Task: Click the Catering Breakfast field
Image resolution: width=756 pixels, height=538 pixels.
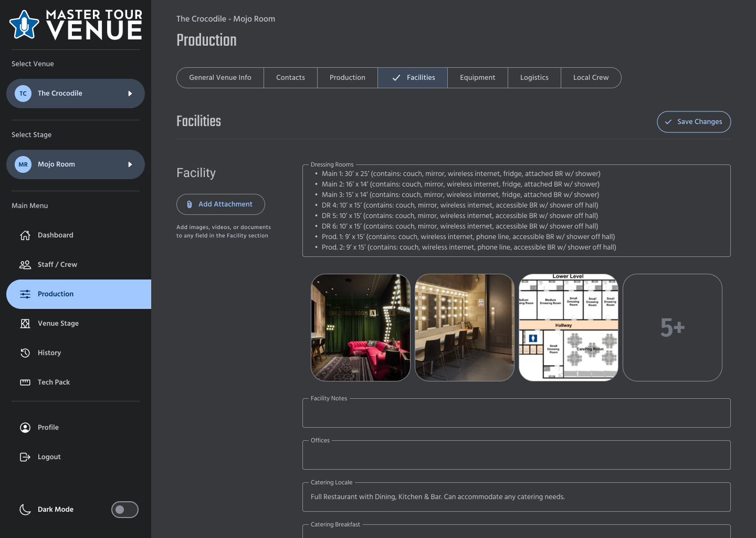Action: coord(517,531)
